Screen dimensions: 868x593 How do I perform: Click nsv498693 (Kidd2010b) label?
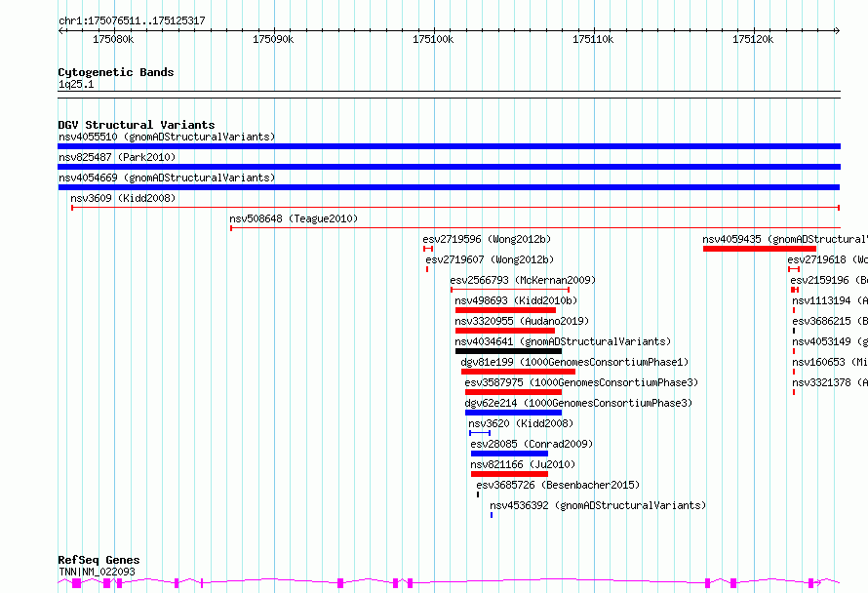[516, 300]
